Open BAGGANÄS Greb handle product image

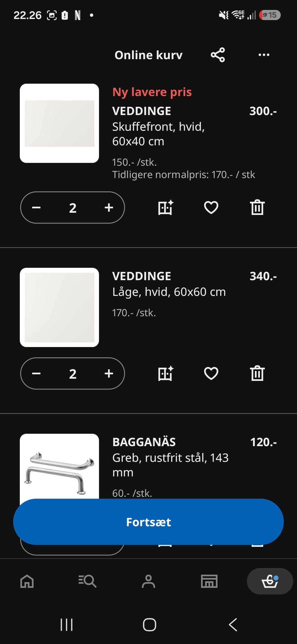pos(59,466)
